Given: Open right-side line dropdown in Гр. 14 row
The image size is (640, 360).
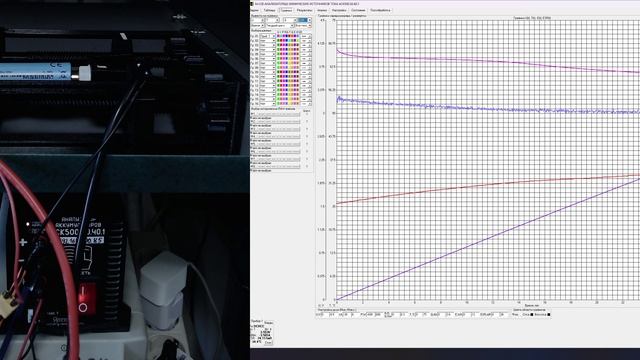Looking at the screenshot, I should click(306, 94).
